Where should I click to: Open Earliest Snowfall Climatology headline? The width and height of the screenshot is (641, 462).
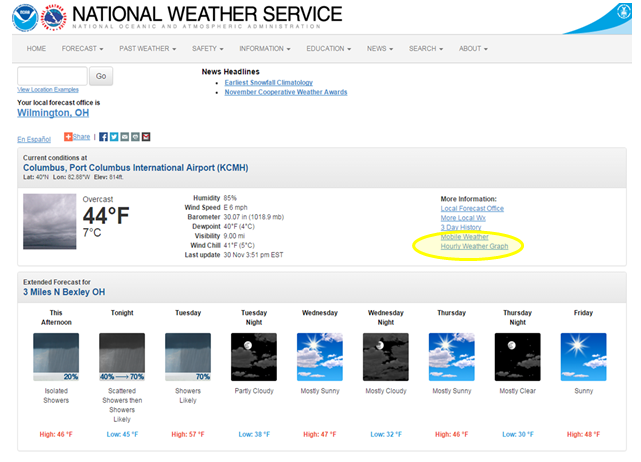pos(269,83)
